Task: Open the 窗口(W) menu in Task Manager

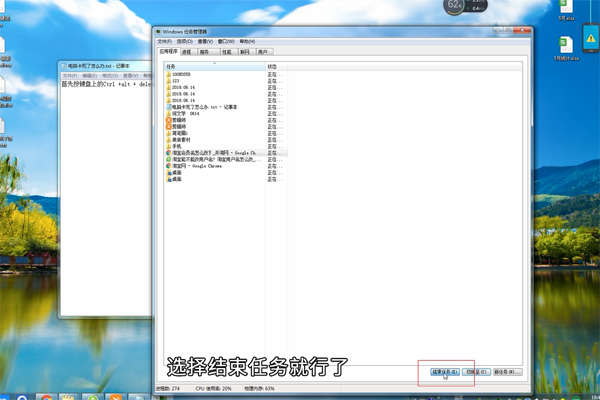Action: click(226, 41)
